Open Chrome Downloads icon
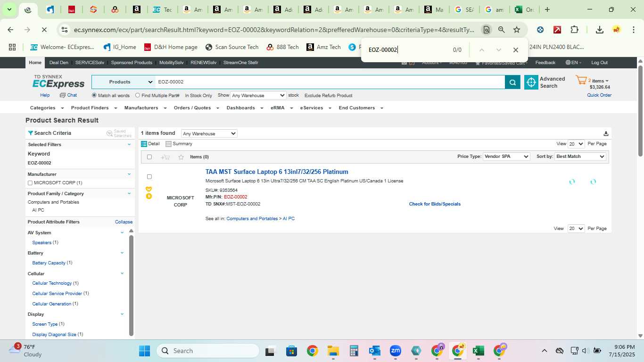Screen dimensions: 644x362 point(600,30)
